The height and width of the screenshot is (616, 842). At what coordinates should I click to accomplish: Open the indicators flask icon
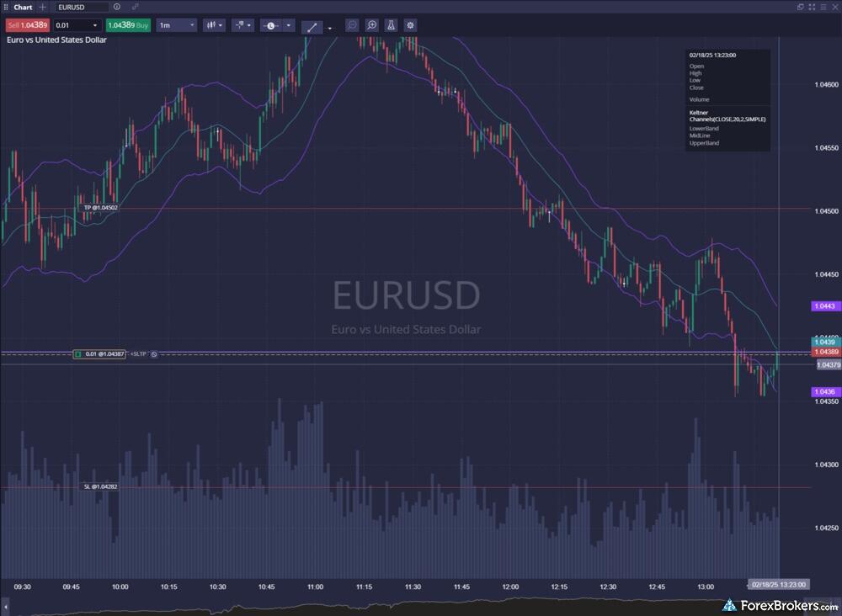click(391, 25)
